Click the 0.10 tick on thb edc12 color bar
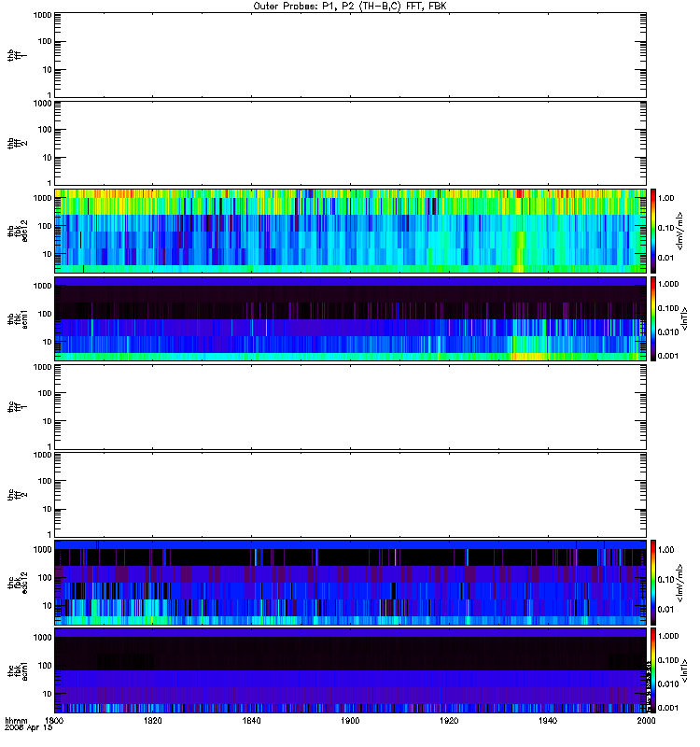 [x=665, y=228]
